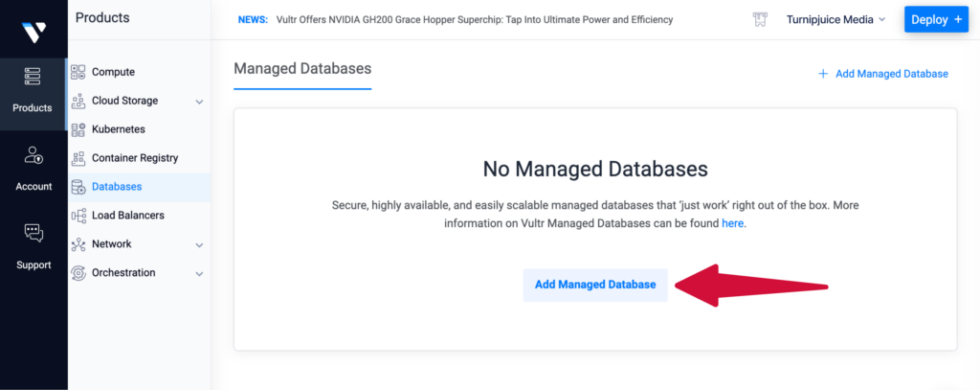
Task: Expand the Orchestration submenu chevron
Action: click(199, 274)
